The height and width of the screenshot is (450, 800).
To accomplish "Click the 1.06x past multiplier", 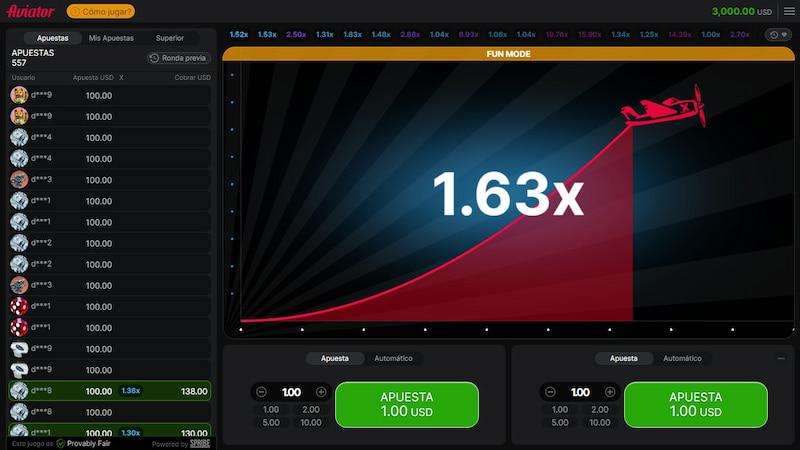I will pyautogui.click(x=497, y=35).
